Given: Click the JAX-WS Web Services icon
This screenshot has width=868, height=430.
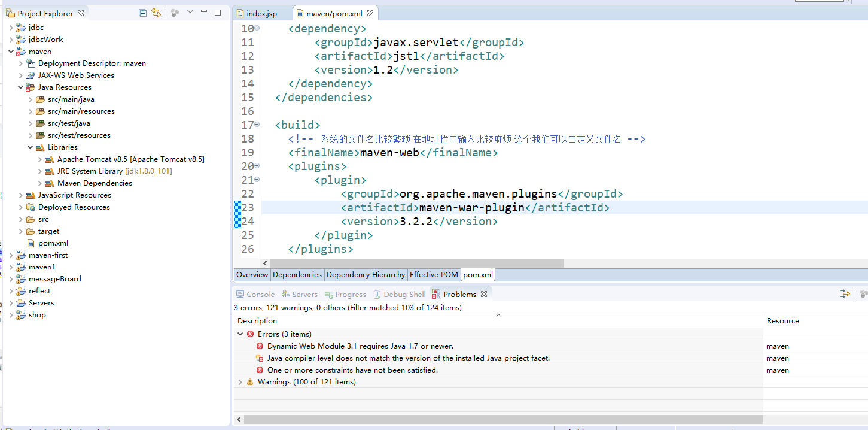Looking at the screenshot, I should (31, 75).
